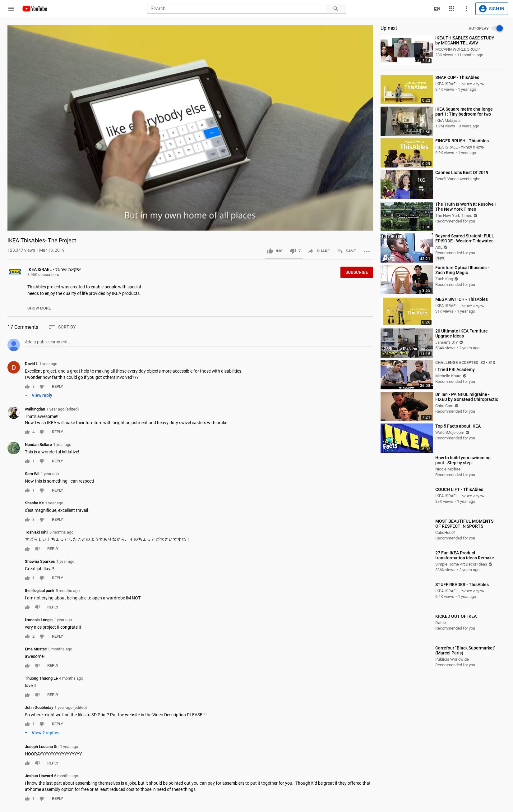The width and height of the screenshot is (513, 812).
Task: Toggle the Autoplay switch off
Action: [x=497, y=28]
